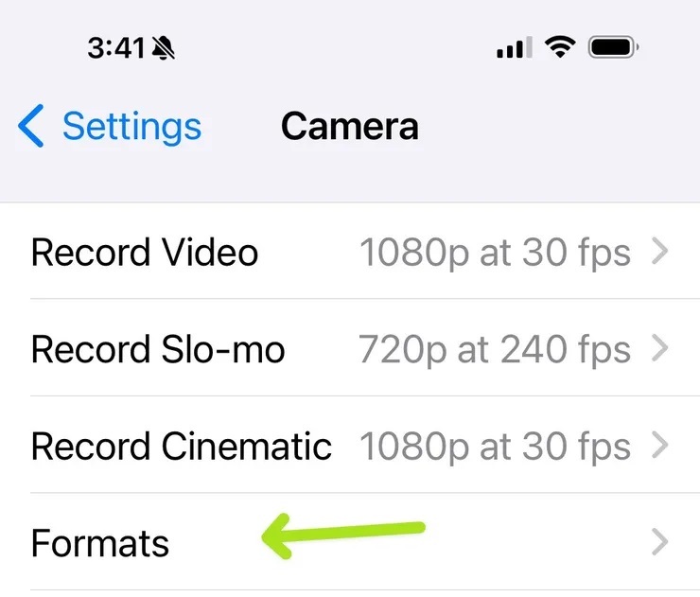The width and height of the screenshot is (700, 597).
Task: Select the Record Video 1080p at 30 fps value
Action: (x=494, y=253)
